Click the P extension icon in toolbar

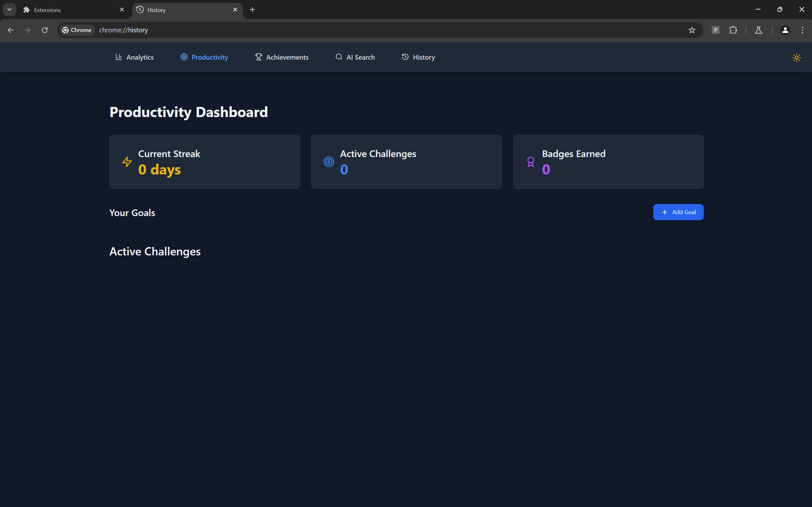[715, 30]
